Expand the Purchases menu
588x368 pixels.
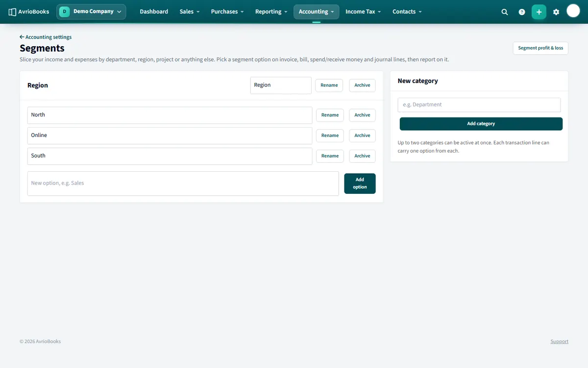point(227,12)
